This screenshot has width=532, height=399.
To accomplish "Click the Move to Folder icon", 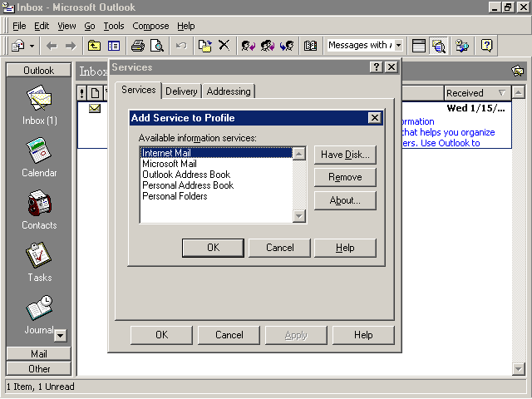I will tap(205, 46).
